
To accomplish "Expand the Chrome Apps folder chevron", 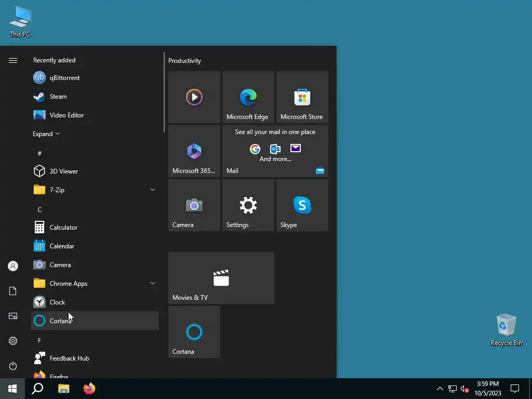I will tap(153, 283).
